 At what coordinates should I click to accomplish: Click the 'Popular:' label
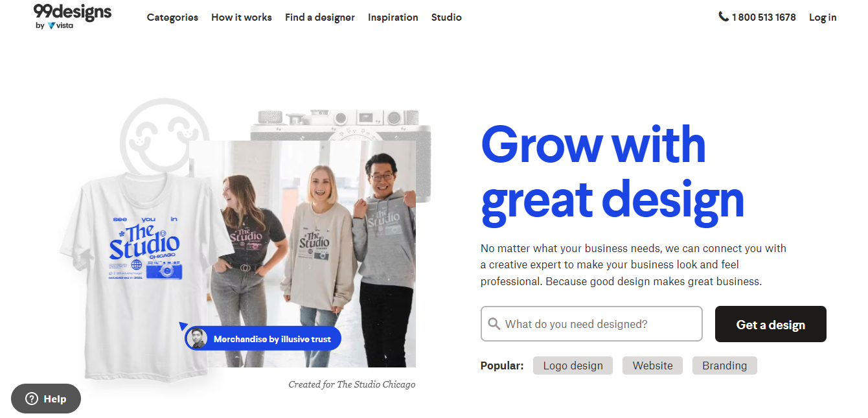tap(502, 366)
